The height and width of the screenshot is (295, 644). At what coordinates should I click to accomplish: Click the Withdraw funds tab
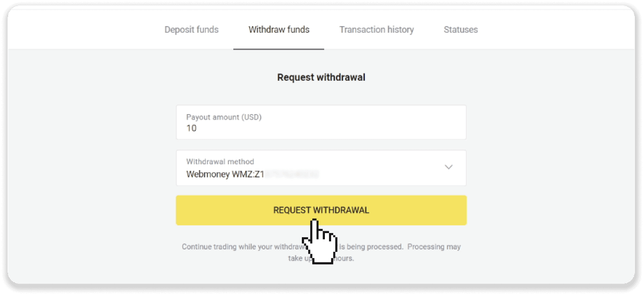(279, 29)
